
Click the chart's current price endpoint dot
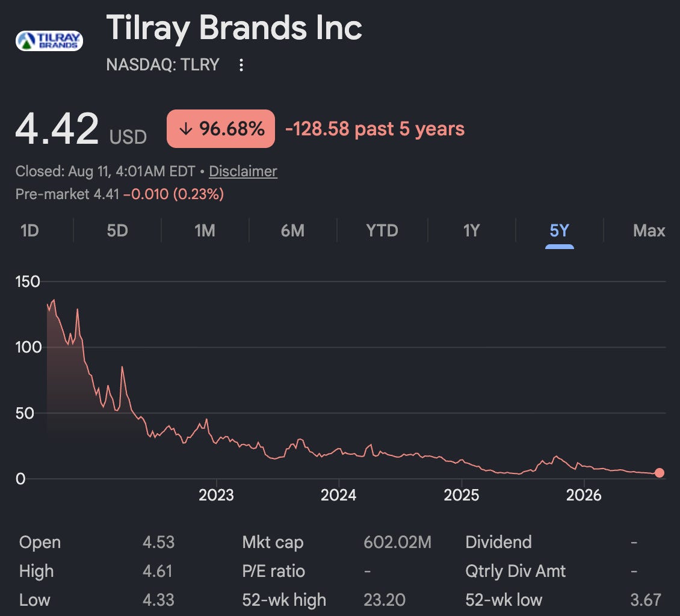(659, 472)
